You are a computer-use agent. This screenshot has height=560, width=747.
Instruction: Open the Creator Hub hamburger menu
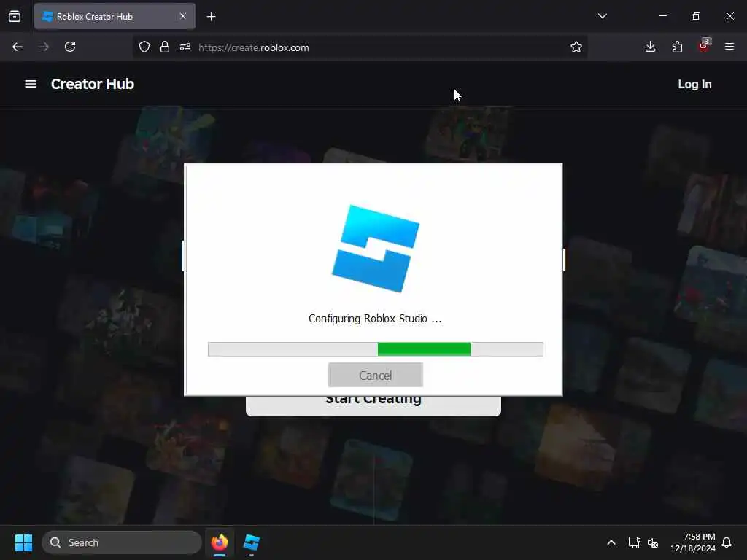pos(31,84)
